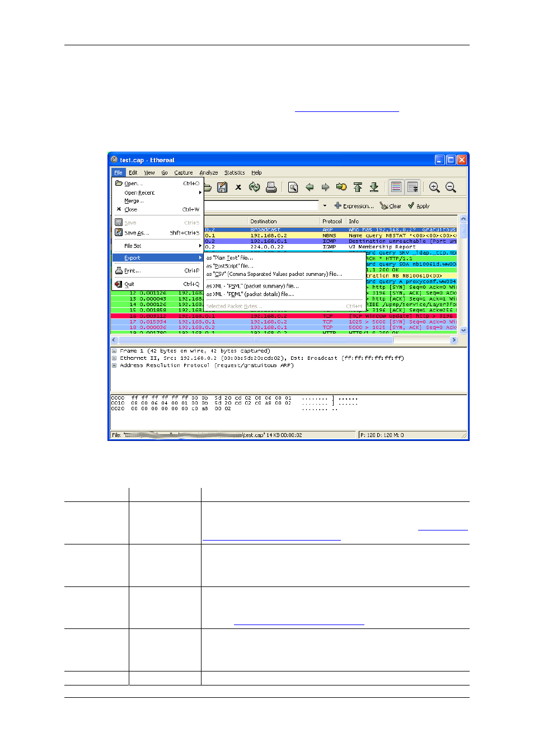Click the Apply filter button

tap(419, 206)
